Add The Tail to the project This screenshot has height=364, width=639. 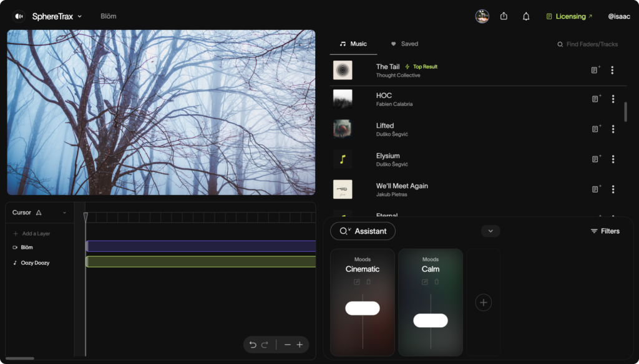[x=595, y=70]
